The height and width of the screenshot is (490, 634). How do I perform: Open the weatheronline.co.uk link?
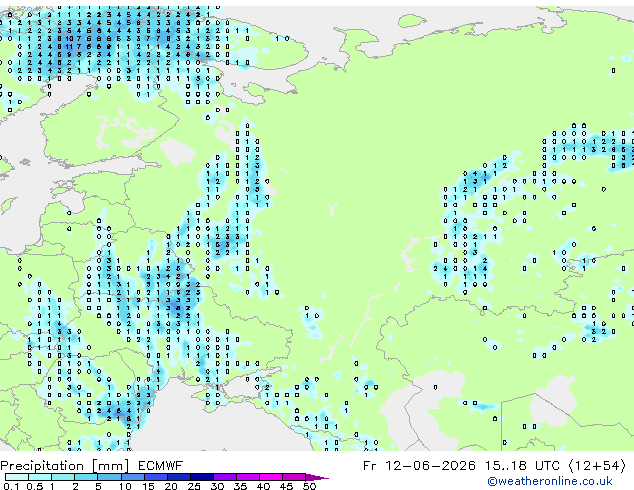click(550, 481)
